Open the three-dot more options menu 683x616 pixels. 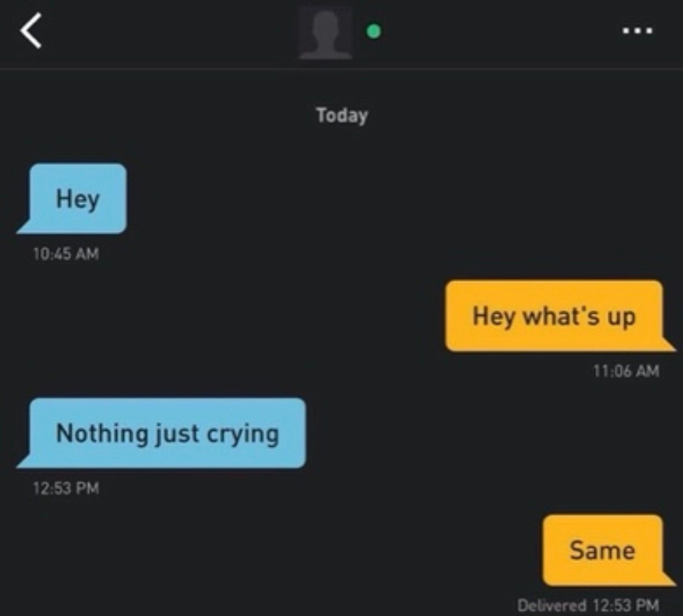(x=637, y=31)
